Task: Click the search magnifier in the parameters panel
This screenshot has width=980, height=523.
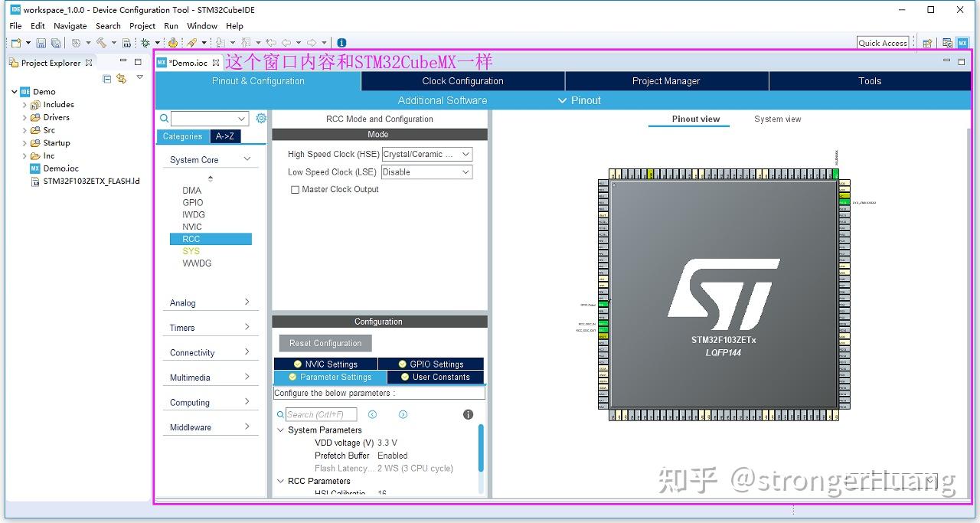Action: (x=280, y=414)
